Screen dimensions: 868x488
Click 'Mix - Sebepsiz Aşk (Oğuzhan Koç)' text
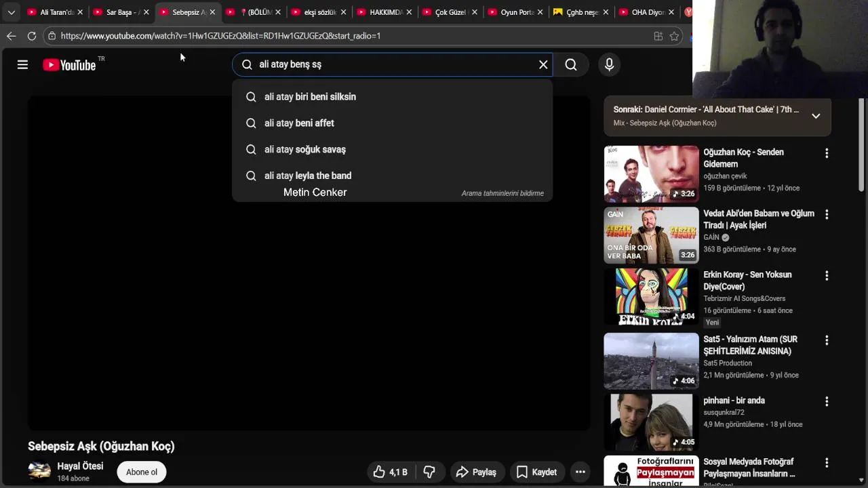point(665,123)
